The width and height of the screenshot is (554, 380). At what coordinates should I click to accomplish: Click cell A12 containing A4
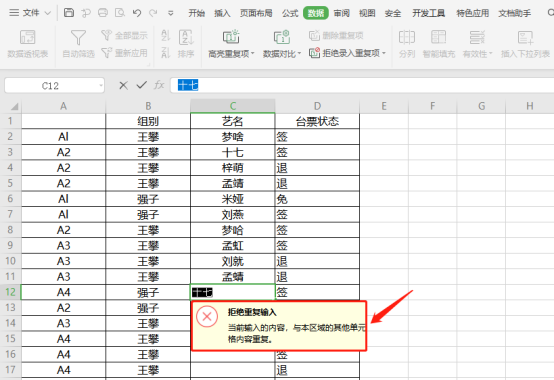tap(63, 292)
